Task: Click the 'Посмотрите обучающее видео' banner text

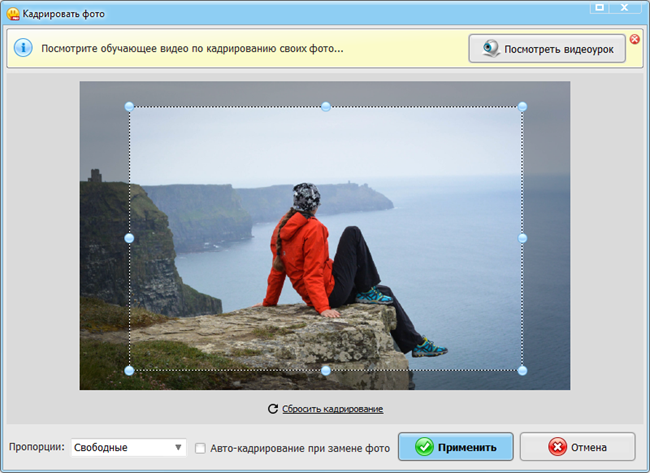Action: pos(192,49)
